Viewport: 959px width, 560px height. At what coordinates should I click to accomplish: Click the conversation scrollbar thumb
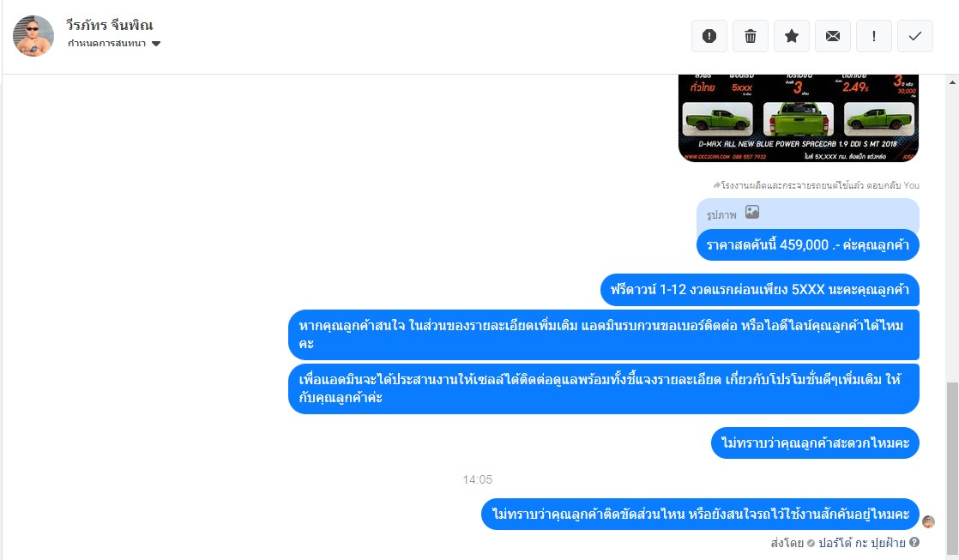952,466
